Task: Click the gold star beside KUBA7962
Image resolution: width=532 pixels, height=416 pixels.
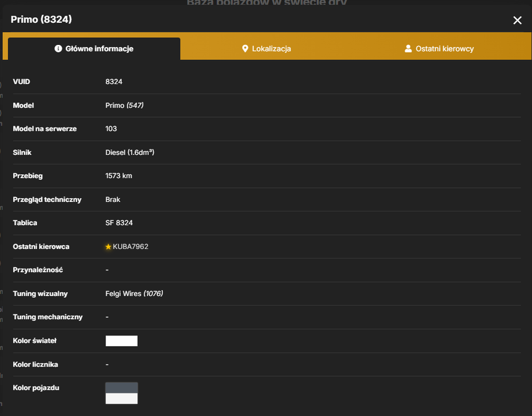Action: click(x=108, y=247)
